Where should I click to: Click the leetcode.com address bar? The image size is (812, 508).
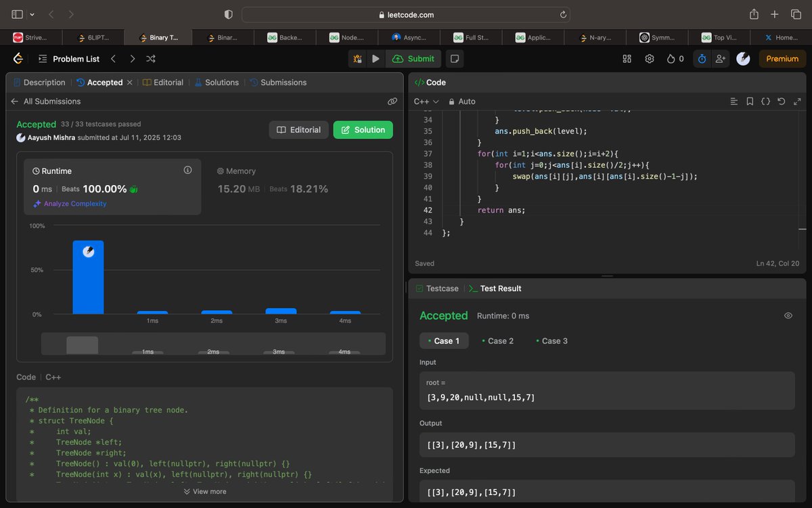[406, 14]
